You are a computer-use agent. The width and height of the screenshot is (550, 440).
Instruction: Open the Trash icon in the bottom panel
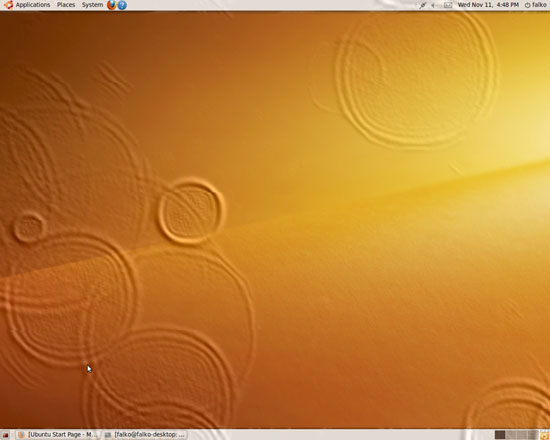(545, 435)
